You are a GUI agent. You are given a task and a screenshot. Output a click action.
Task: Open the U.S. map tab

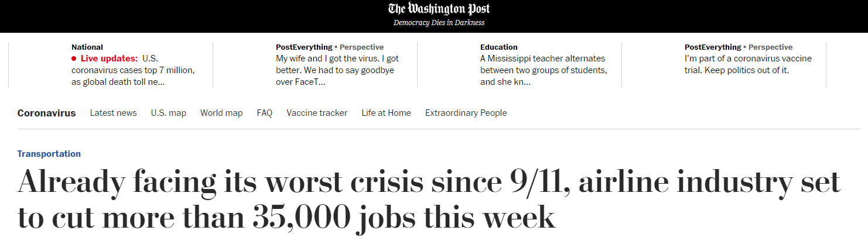[x=168, y=113]
